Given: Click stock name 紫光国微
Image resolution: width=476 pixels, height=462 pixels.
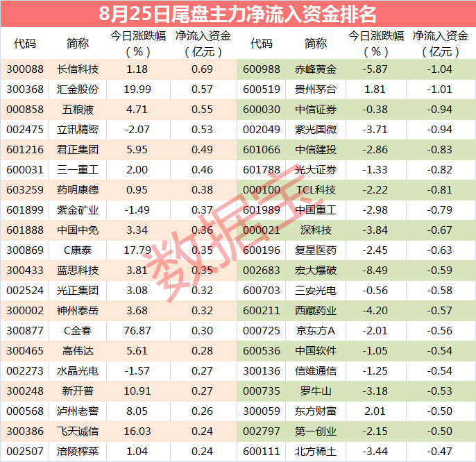Looking at the screenshot, I should (316, 130).
